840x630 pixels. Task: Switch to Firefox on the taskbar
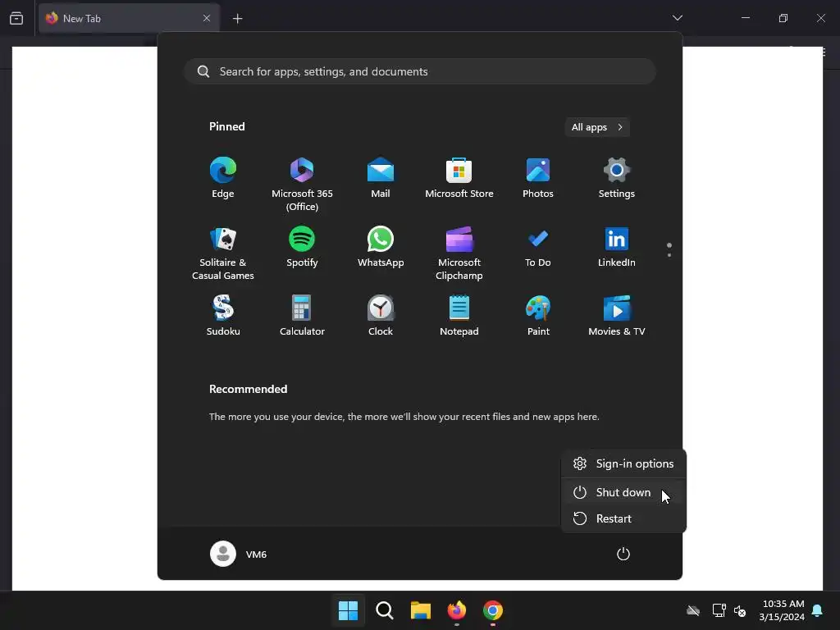click(456, 610)
